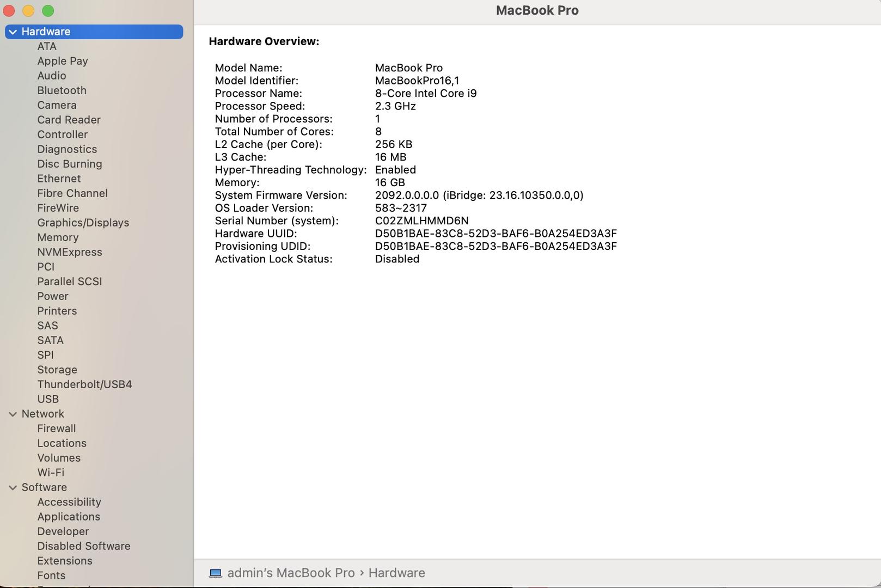Select SATA in the sidebar
Screen dimensions: 881x588
click(x=50, y=340)
